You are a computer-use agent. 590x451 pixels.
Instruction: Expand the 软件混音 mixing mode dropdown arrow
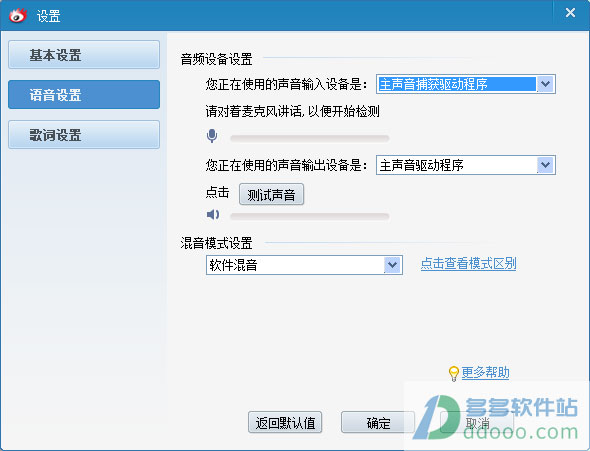click(x=392, y=265)
